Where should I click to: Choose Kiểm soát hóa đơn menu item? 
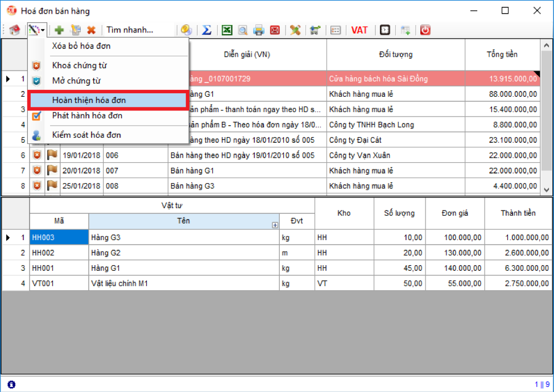tap(108, 135)
